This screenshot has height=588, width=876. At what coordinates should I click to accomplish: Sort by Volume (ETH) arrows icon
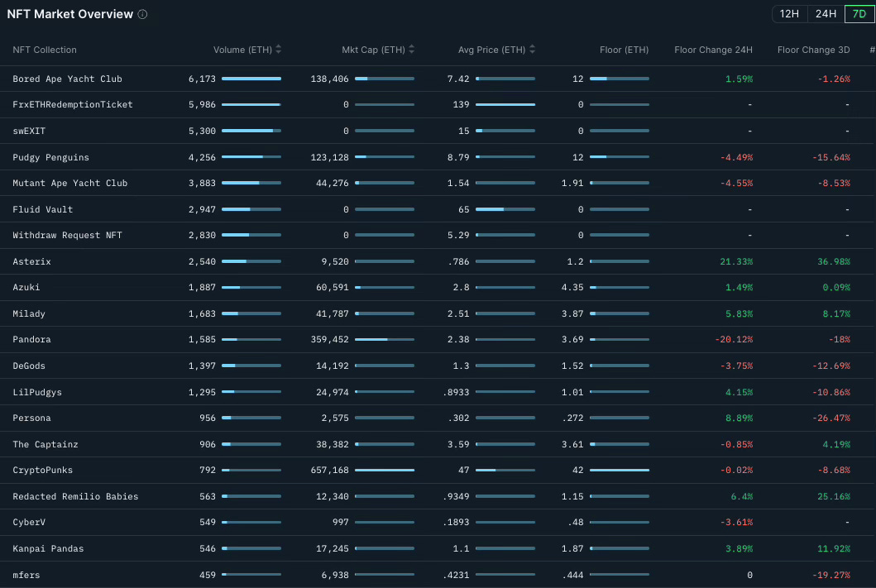coord(278,49)
